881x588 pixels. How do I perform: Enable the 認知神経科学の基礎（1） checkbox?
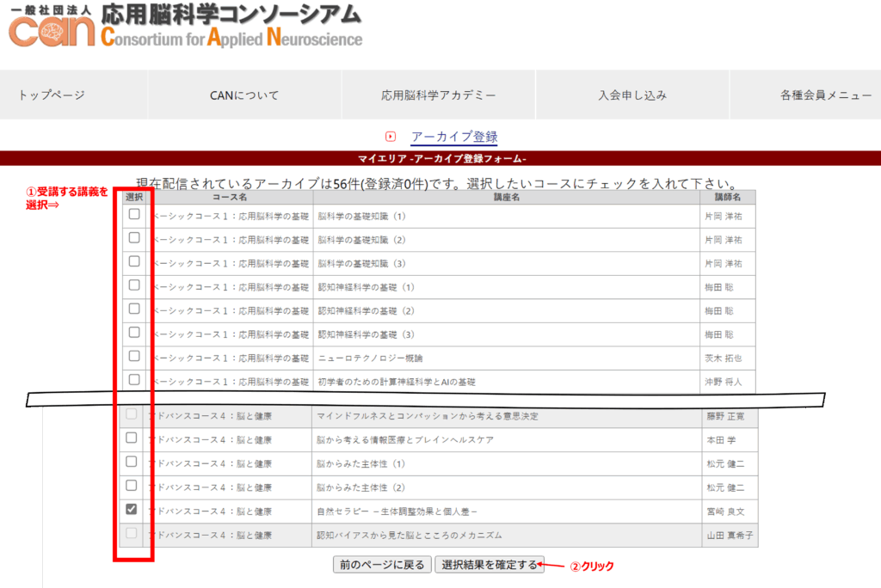point(133,285)
